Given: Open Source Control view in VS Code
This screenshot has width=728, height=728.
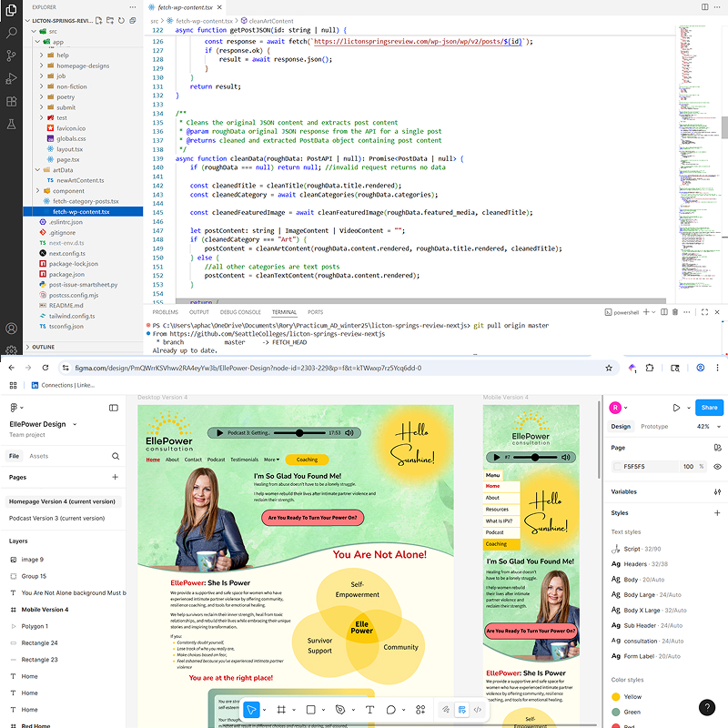Looking at the screenshot, I should [x=11, y=56].
